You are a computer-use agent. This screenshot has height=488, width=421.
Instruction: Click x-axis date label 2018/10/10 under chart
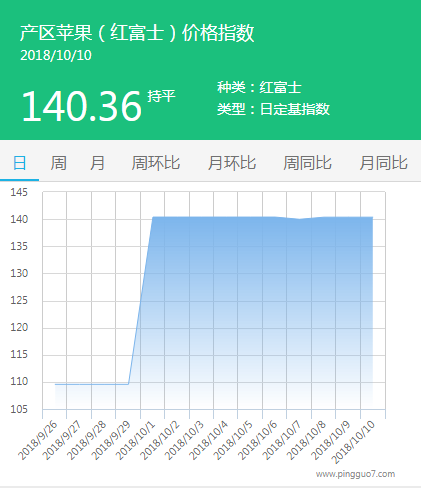(354, 442)
